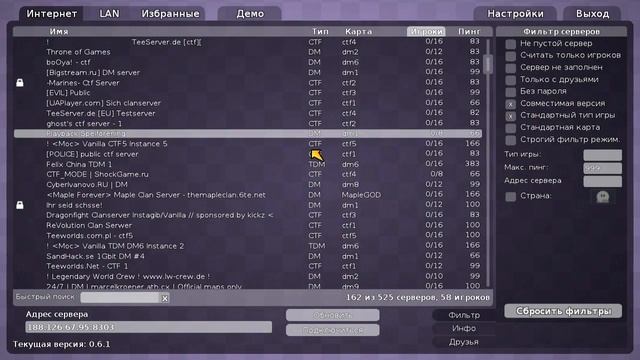The width and height of the screenshot is (640, 360).
Task: Toggle 'Считать только игроков' checkbox
Action: click(510, 56)
